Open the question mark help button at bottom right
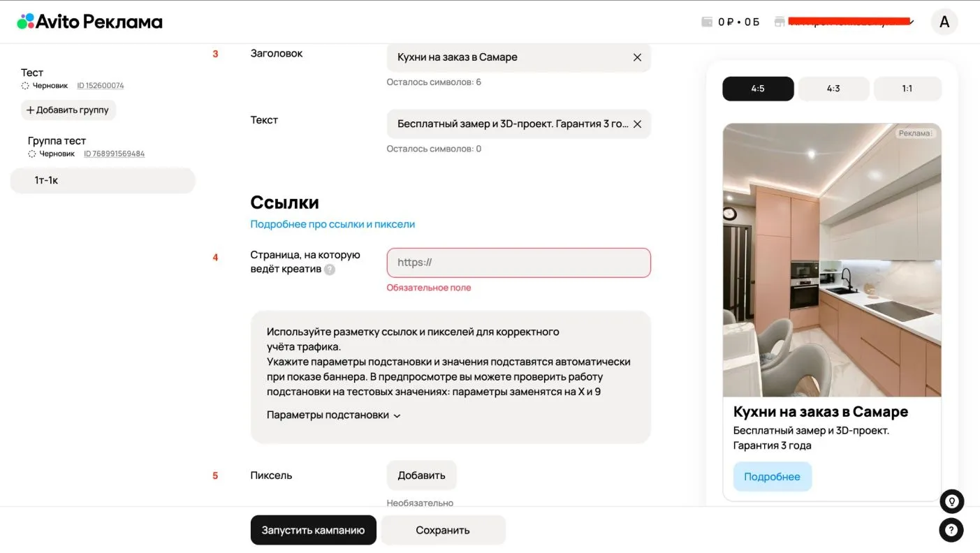The image size is (980, 553). pos(951,531)
